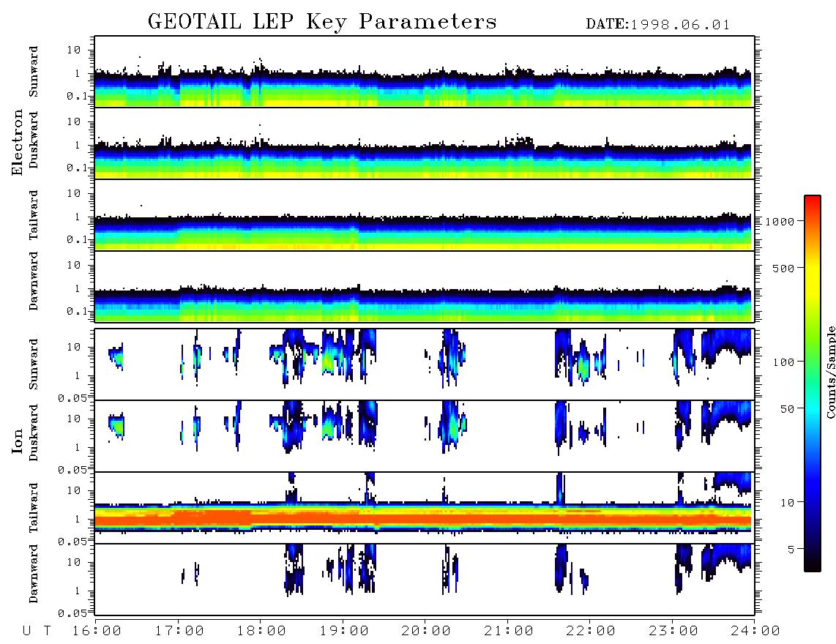Click the '0.05' label under Ion Sunward panel
The height and width of the screenshot is (644, 836).
(x=74, y=398)
